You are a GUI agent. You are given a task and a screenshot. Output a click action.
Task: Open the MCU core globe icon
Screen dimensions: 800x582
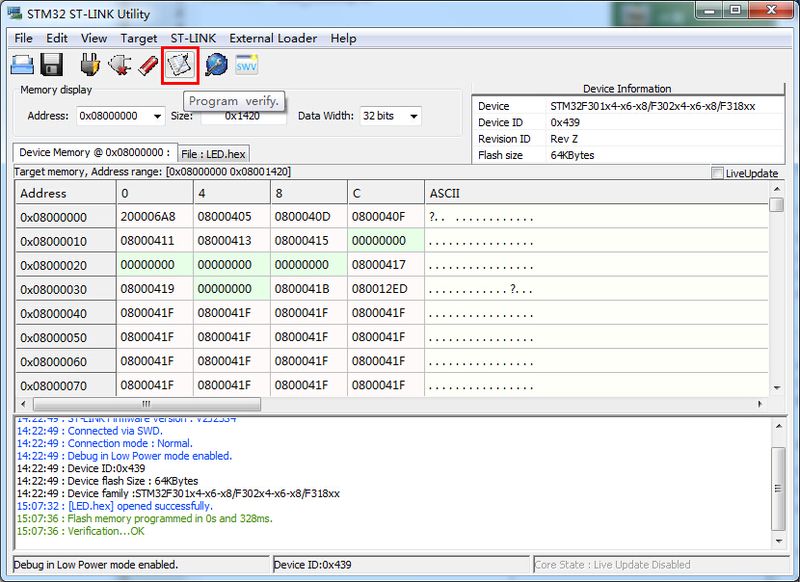216,65
